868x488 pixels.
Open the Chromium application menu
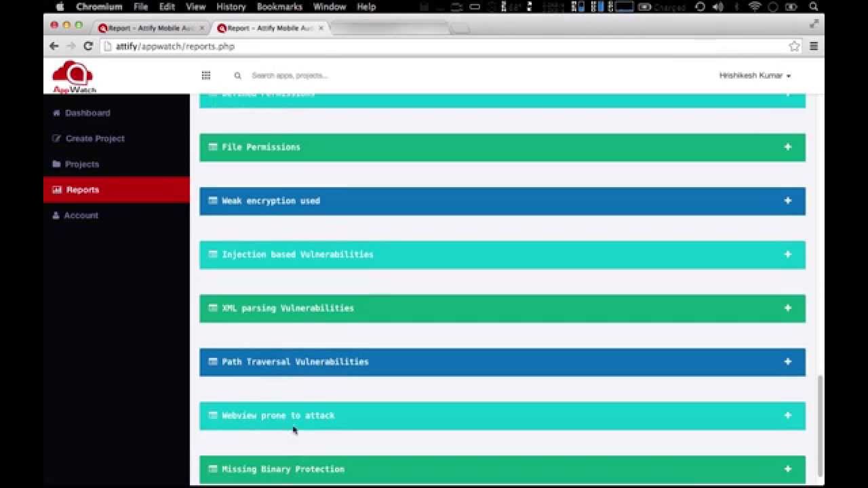(99, 7)
